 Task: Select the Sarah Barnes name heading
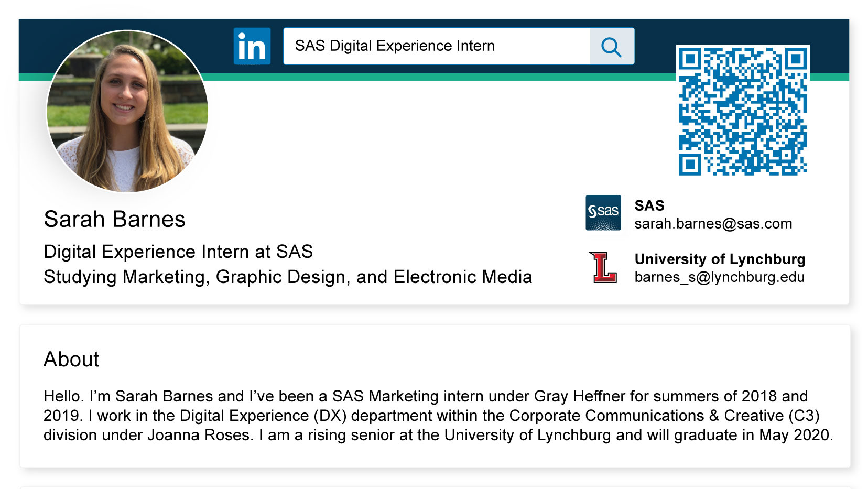pos(114,219)
